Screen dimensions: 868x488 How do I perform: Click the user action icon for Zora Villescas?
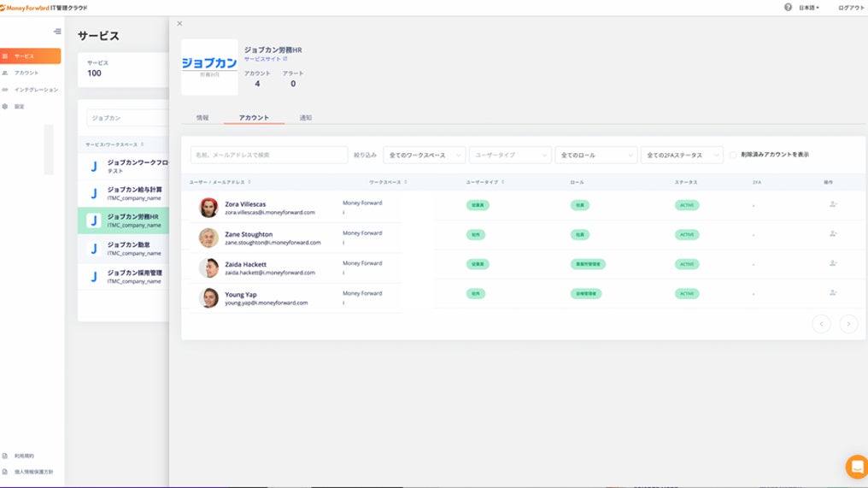click(x=832, y=205)
